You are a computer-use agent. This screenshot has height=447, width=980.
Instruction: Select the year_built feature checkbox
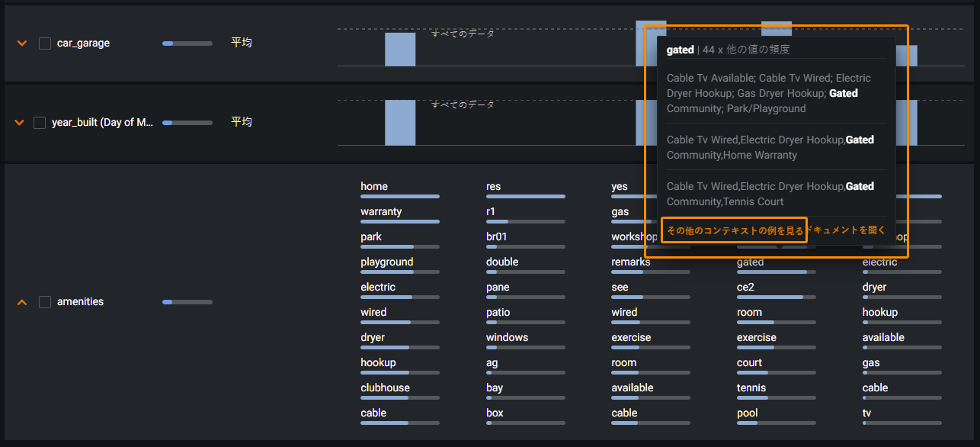coord(40,122)
